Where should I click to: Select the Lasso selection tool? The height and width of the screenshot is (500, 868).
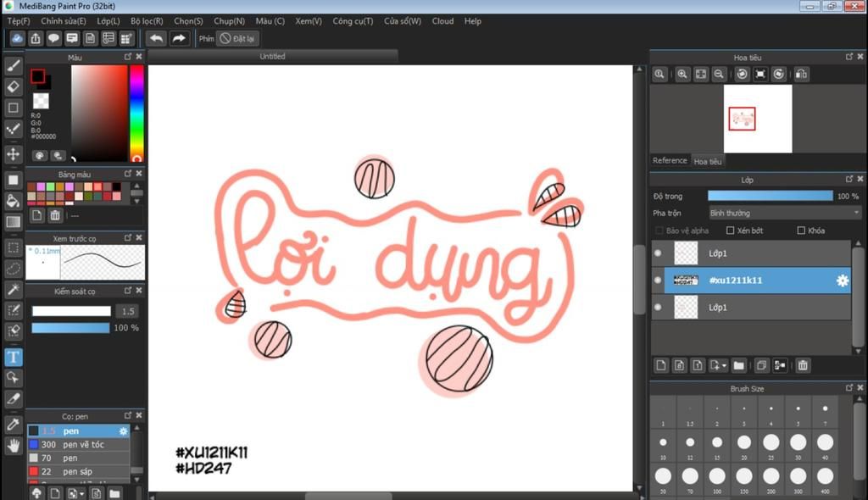[x=14, y=269]
